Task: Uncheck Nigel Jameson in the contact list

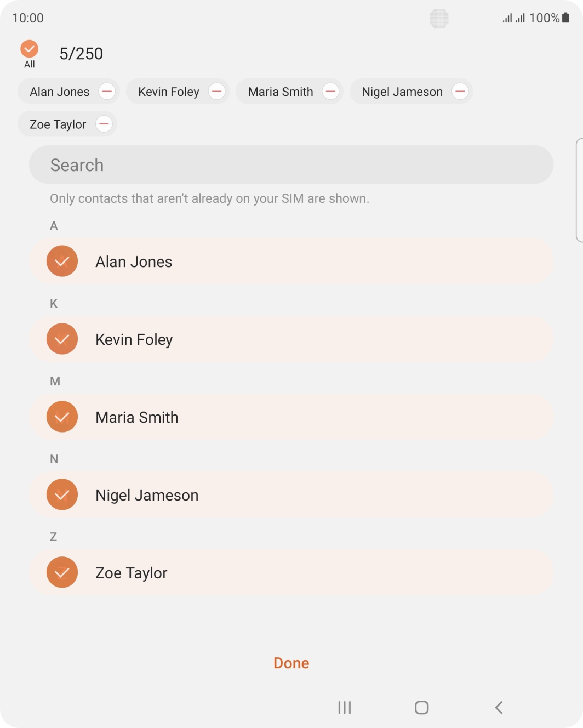Action: click(x=62, y=495)
